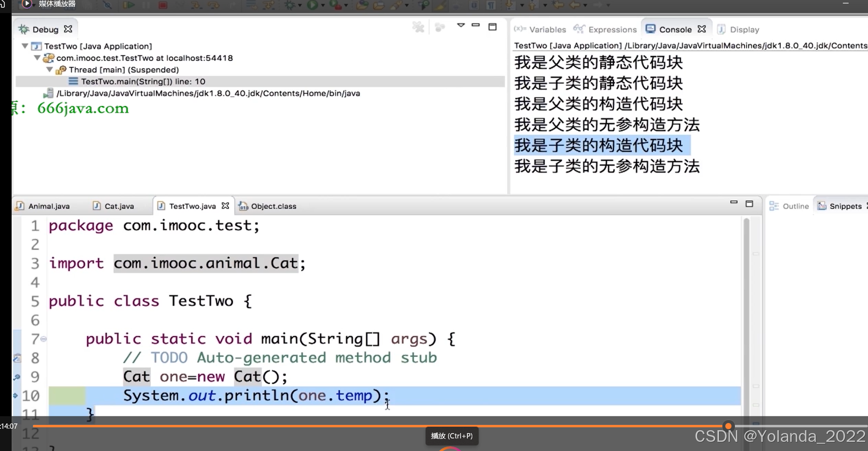This screenshot has width=868, height=451.
Task: Switch to the Display tab
Action: (x=738, y=29)
